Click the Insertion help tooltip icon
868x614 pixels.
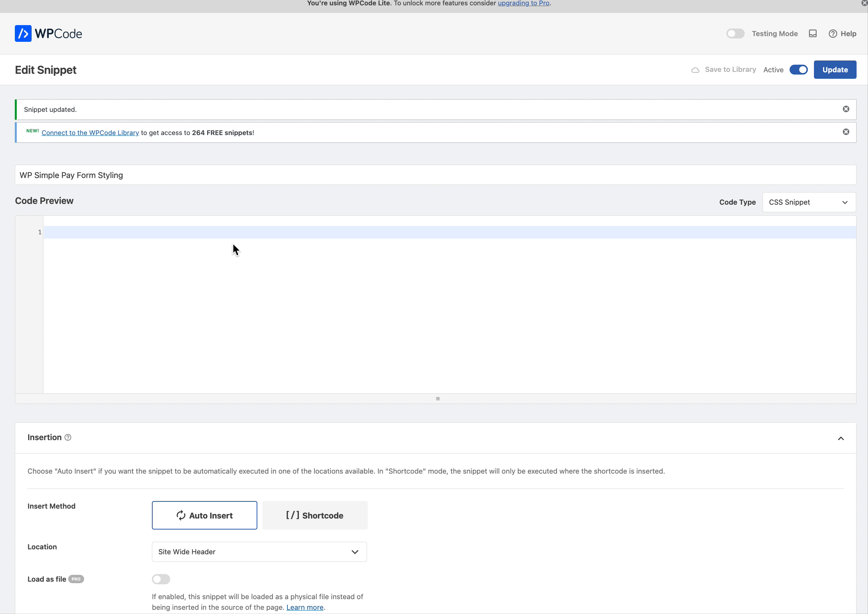[x=68, y=437]
